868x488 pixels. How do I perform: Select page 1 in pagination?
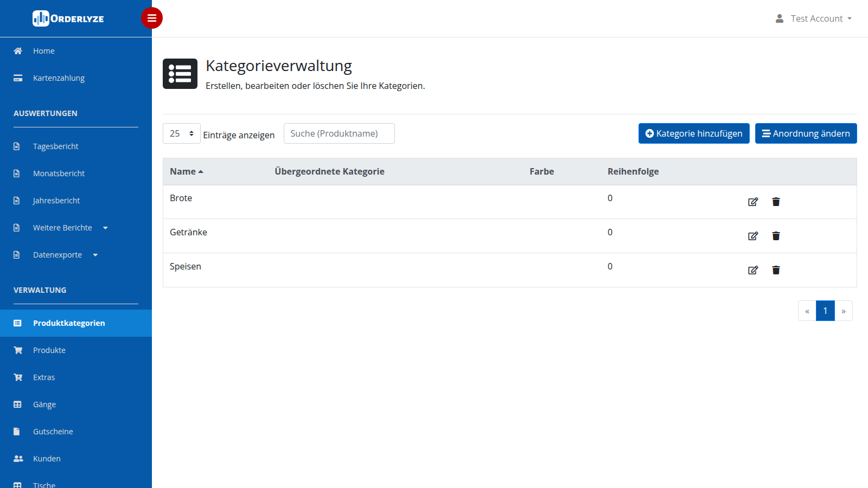pos(825,311)
